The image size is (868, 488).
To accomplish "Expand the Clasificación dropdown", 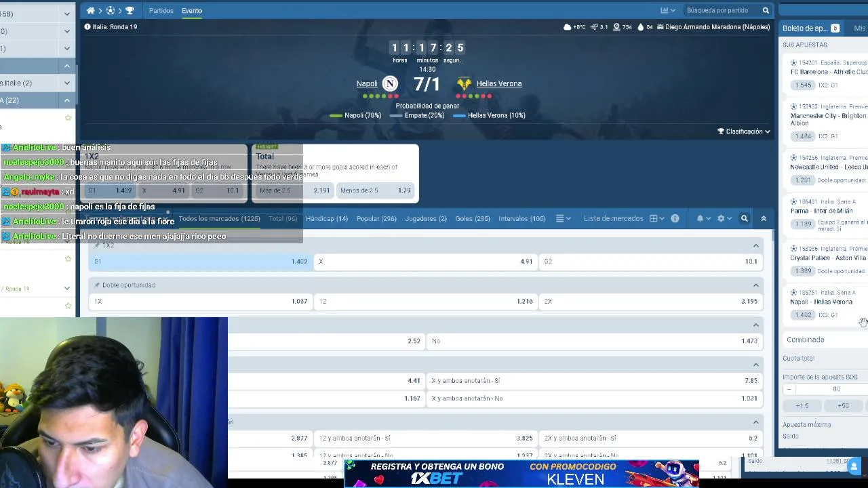I will point(744,131).
